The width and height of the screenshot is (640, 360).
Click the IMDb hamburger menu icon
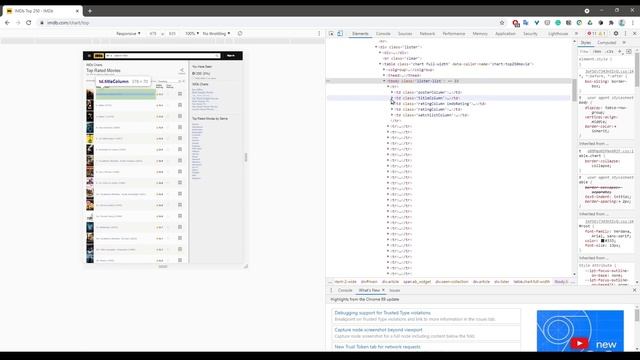pos(89,56)
